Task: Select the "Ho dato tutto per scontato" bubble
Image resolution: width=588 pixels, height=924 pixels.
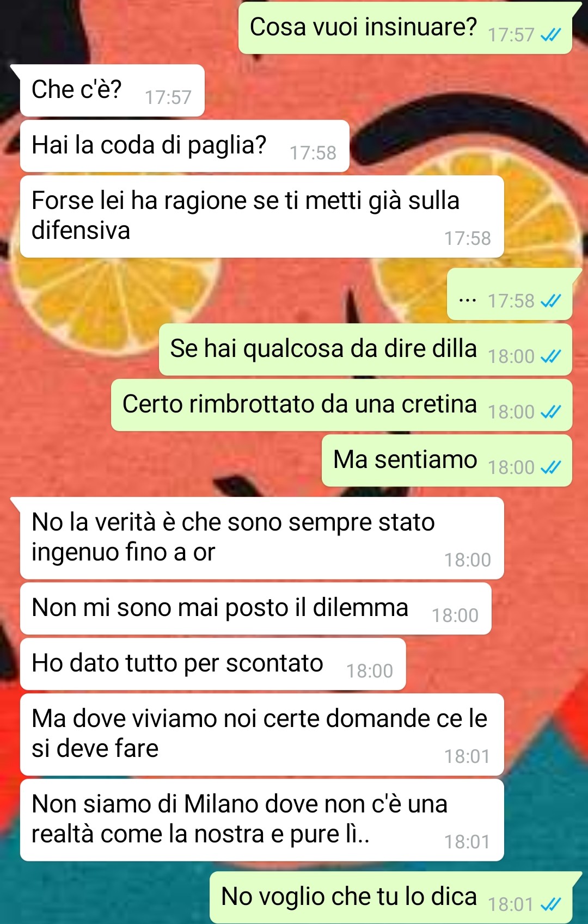Action: click(213, 664)
